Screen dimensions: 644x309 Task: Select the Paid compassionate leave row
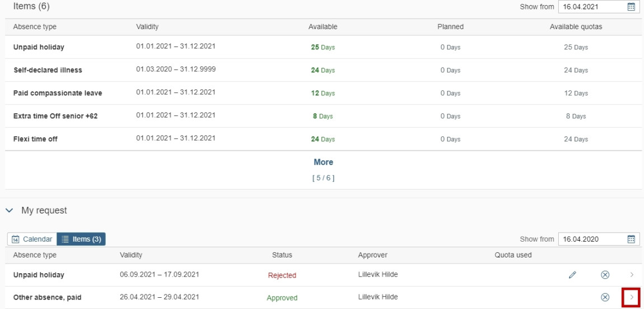click(x=323, y=93)
